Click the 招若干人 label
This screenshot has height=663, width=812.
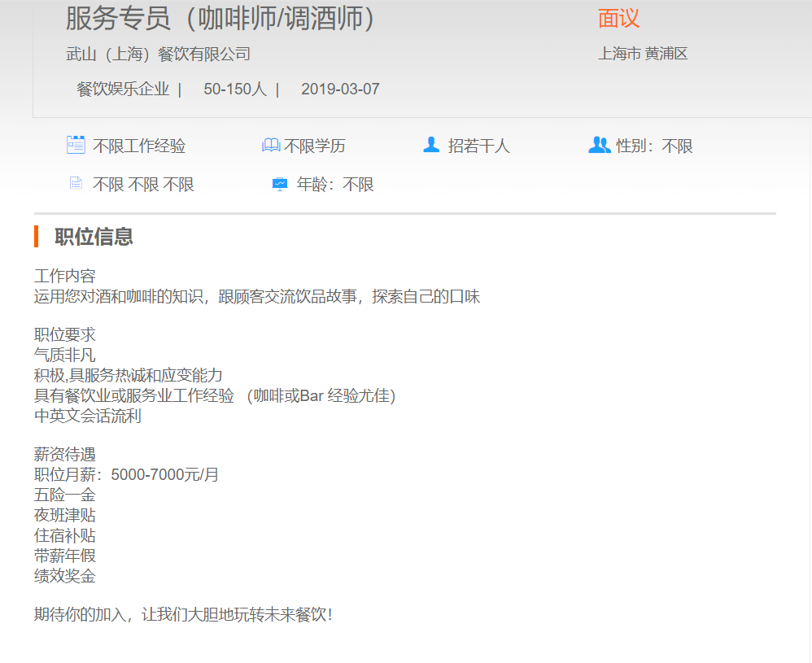click(x=478, y=146)
